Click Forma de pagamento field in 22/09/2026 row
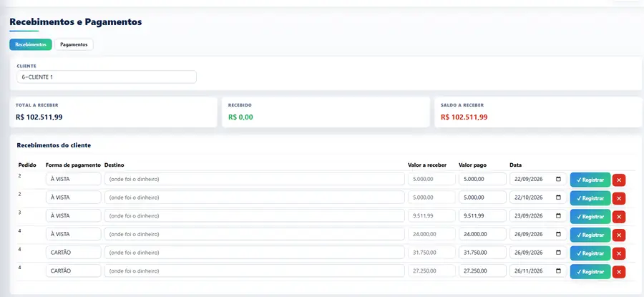Image resolution: width=644 pixels, height=297 pixels. click(73, 179)
